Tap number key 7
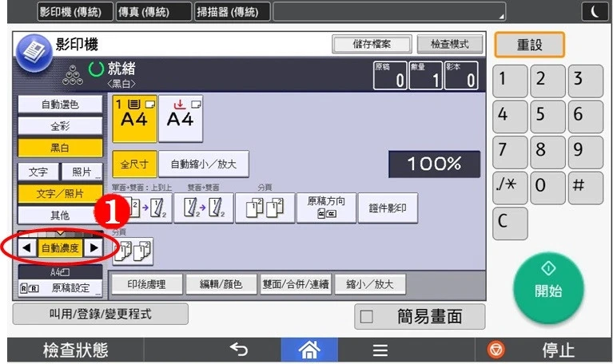The height and width of the screenshot is (364, 613). click(510, 152)
